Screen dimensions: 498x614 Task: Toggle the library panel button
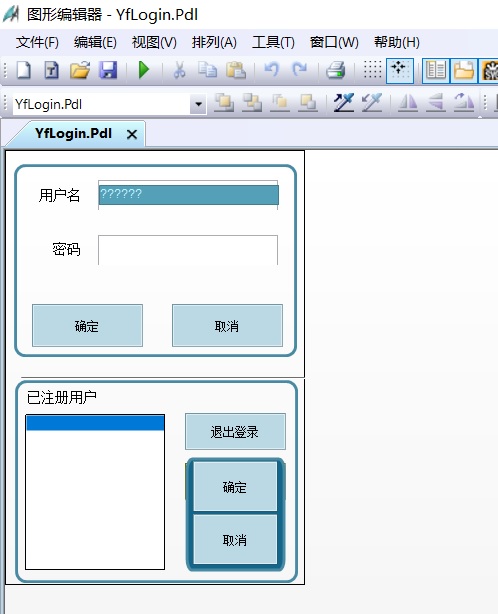click(x=436, y=70)
